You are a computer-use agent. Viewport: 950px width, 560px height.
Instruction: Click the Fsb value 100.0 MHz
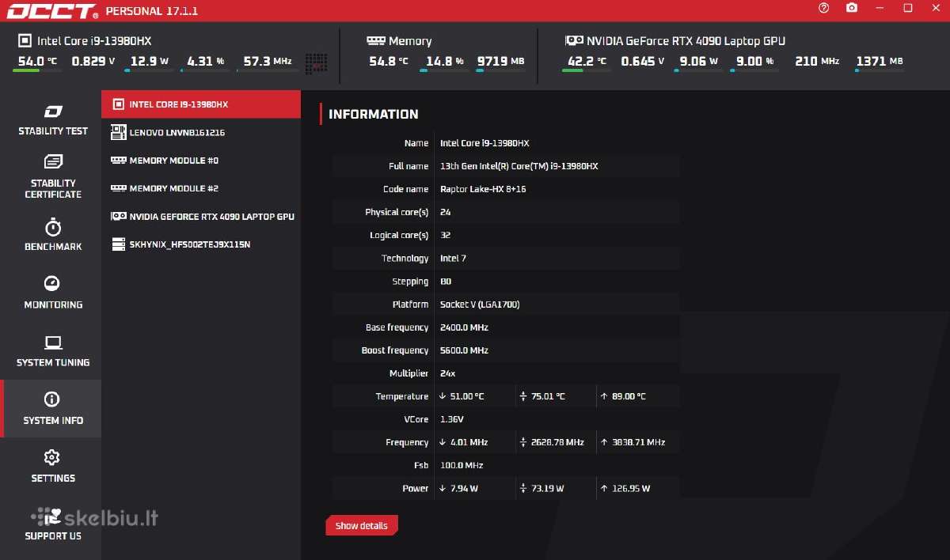[462, 465]
